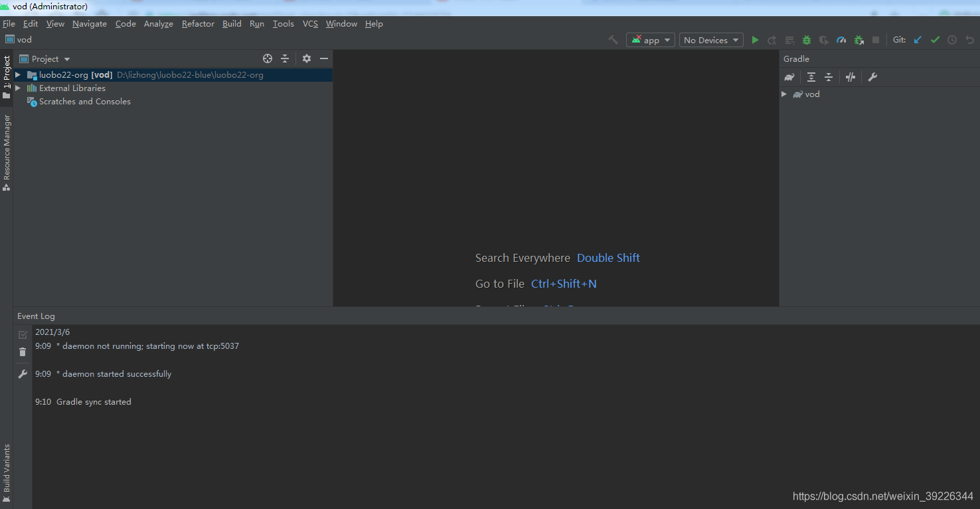This screenshot has width=980, height=509.
Task: Expand all in the Gradle panel
Action: [x=811, y=77]
